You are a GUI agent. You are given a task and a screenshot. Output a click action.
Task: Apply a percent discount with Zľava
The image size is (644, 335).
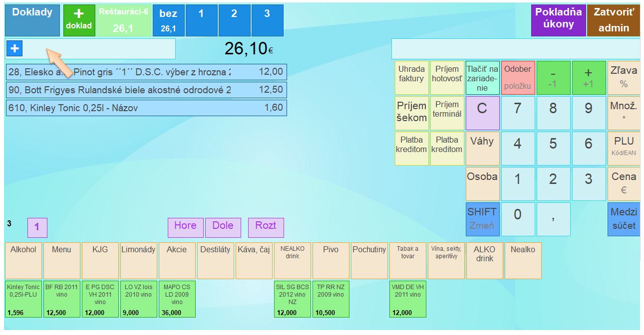[x=624, y=77]
